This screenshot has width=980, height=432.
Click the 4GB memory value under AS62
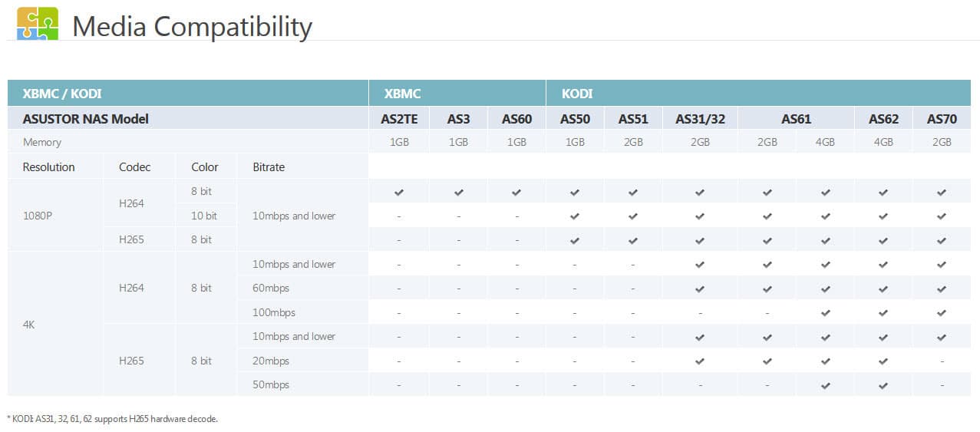click(883, 143)
